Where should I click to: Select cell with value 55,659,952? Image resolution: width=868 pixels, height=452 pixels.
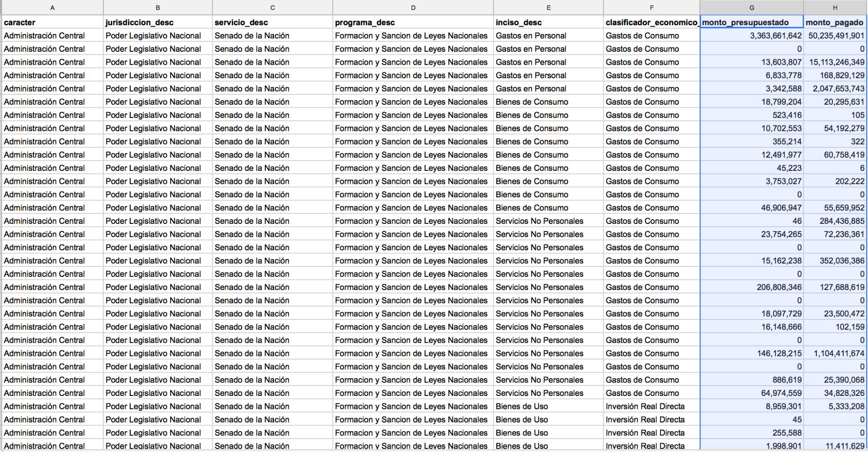click(x=835, y=208)
